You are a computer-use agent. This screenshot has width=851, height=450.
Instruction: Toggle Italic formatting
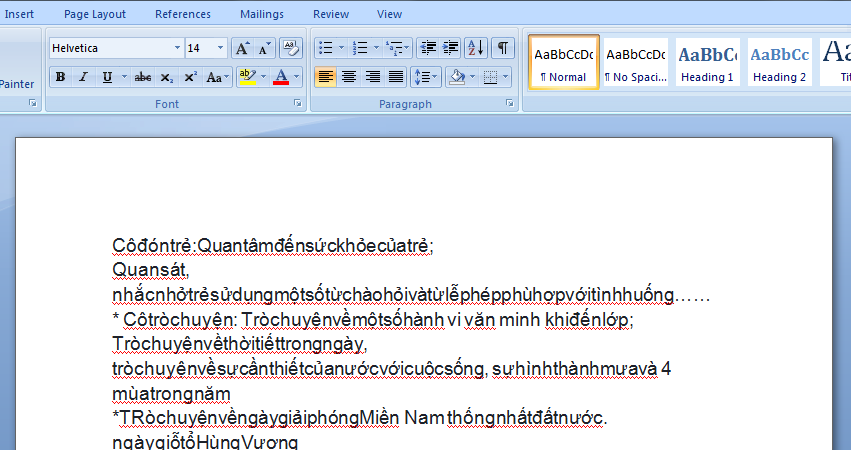[83, 77]
